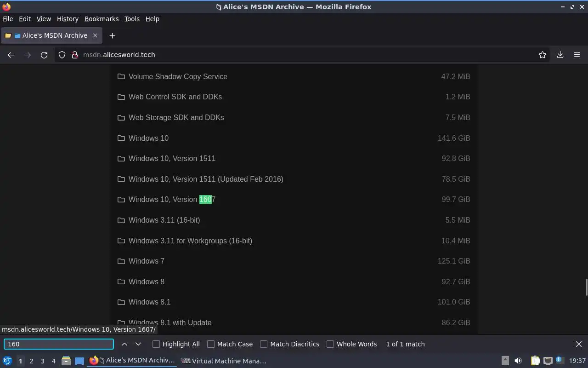588x368 pixels.
Task: Open the Windows 8 folder link
Action: point(147,282)
